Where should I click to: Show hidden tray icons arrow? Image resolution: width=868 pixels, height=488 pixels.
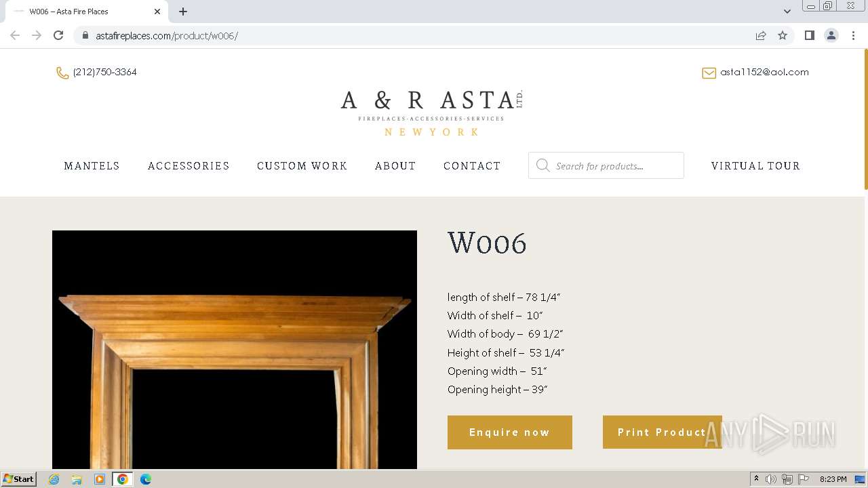coord(756,479)
